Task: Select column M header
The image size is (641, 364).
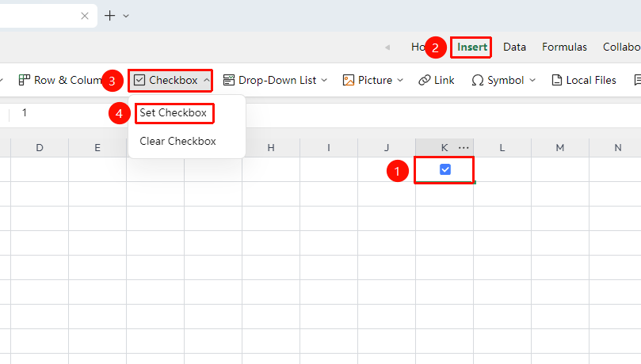Action: 560,148
